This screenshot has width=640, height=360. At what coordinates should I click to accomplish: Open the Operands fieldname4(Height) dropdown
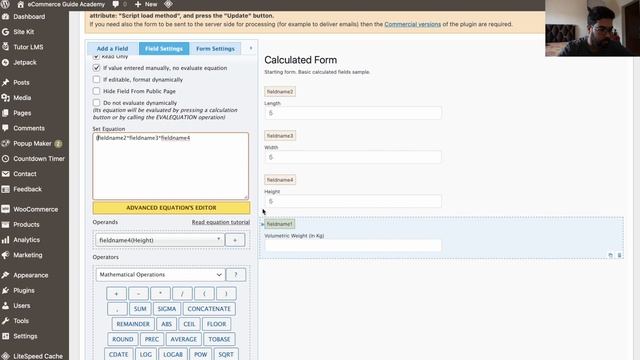[x=159, y=240]
